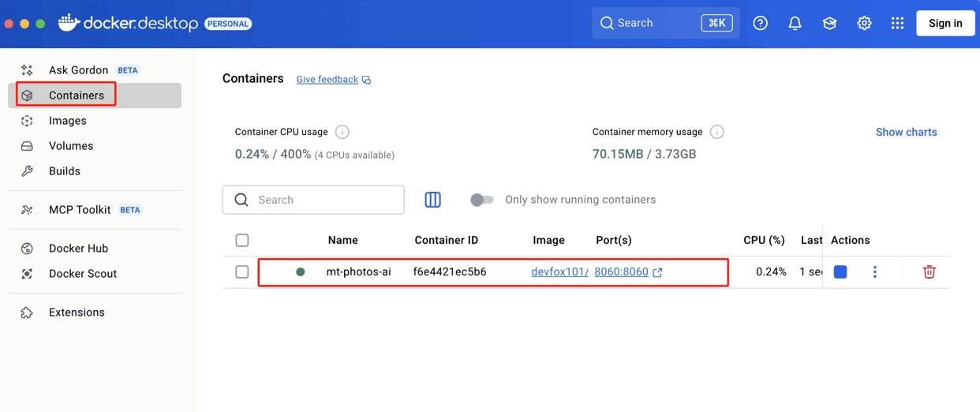The image size is (980, 412).
Task: Check the select-all containers header checkbox
Action: [242, 240]
